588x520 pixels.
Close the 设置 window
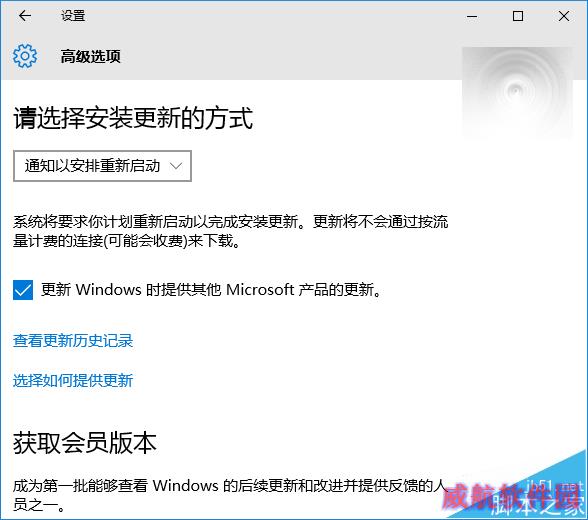[564, 16]
